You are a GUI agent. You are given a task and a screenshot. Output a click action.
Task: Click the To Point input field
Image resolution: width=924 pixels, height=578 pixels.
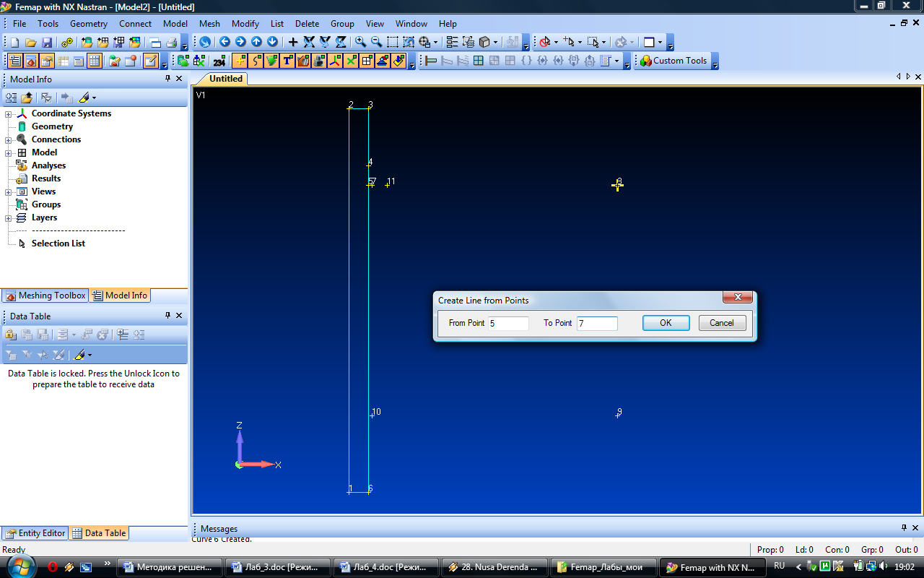(x=597, y=323)
